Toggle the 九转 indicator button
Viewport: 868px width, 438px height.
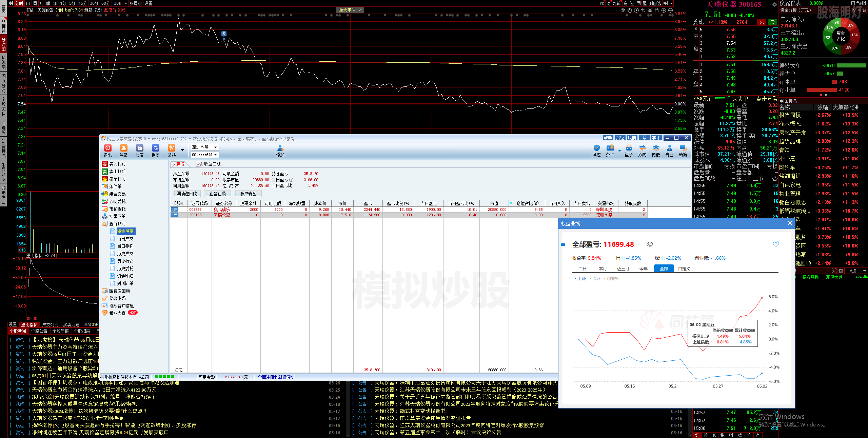(x=616, y=3)
